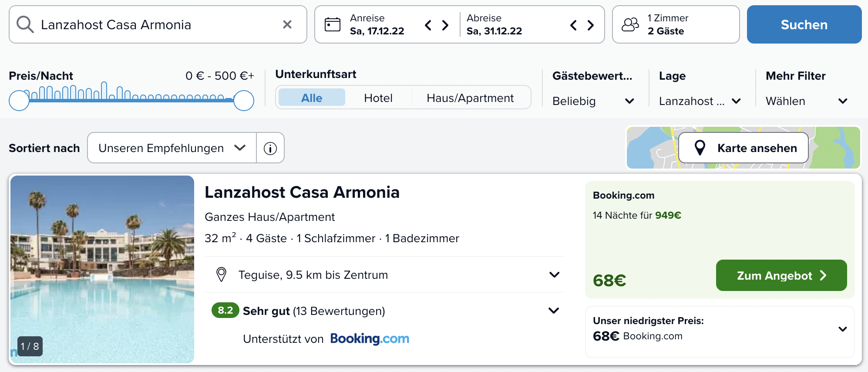Clear the search field with X icon
Screen dimensions: 868x372
(287, 24)
